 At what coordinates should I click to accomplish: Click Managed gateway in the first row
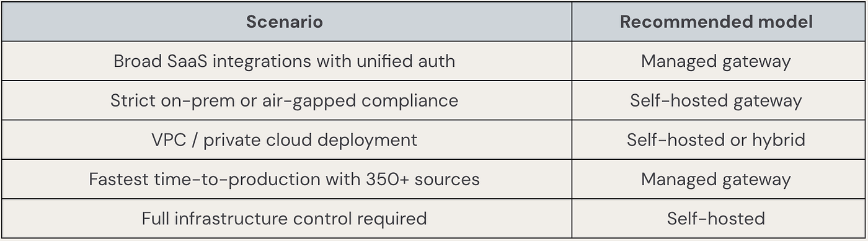[716, 61]
